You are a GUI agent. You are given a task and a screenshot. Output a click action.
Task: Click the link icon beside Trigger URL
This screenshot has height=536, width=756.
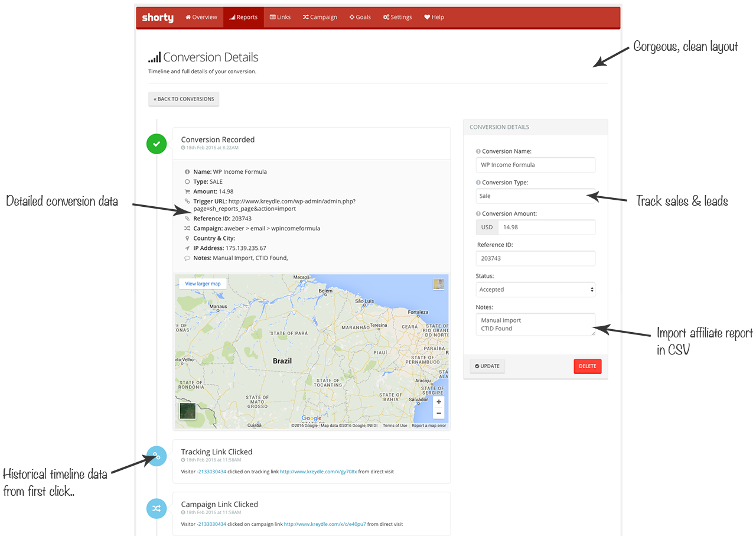(x=187, y=202)
